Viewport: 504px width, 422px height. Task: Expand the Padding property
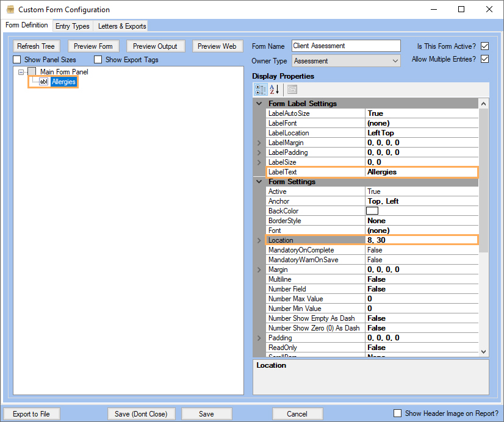259,338
